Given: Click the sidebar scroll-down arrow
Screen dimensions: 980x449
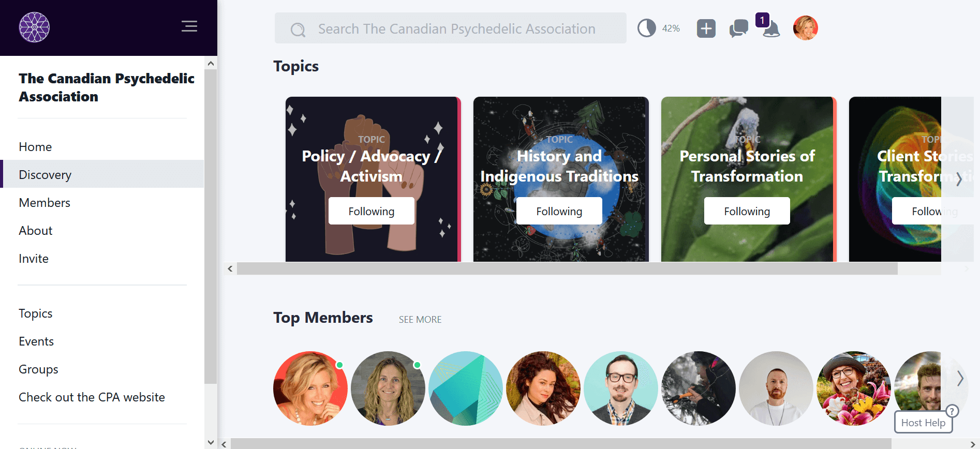Looking at the screenshot, I should (211, 442).
